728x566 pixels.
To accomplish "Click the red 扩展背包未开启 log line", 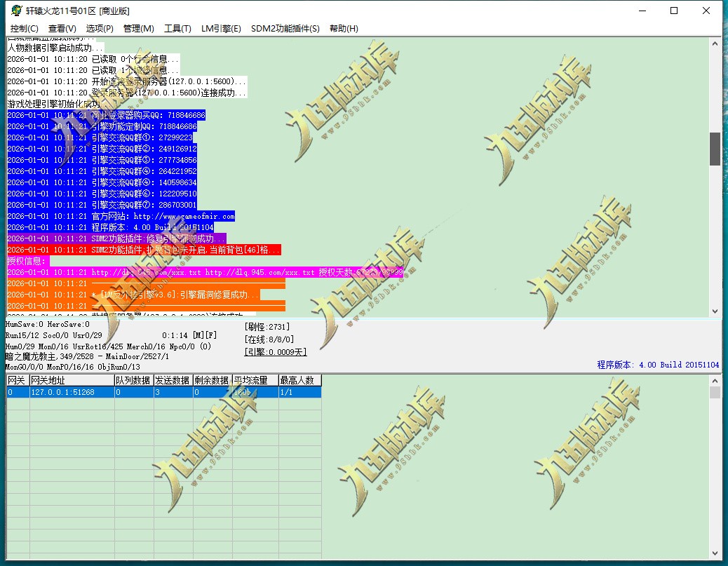I will pyautogui.click(x=144, y=250).
